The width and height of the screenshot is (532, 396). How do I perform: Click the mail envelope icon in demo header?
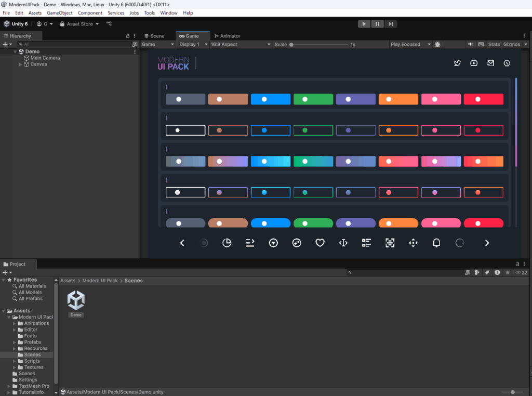(490, 63)
